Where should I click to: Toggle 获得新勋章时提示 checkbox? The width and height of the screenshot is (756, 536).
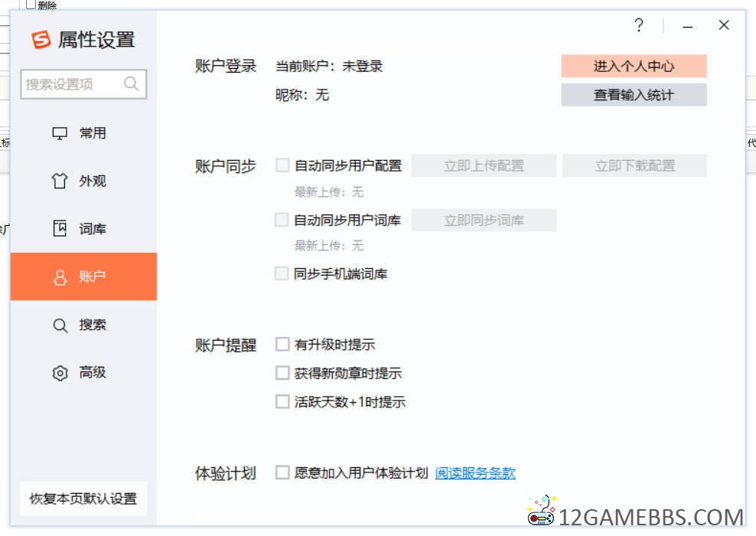(x=282, y=373)
